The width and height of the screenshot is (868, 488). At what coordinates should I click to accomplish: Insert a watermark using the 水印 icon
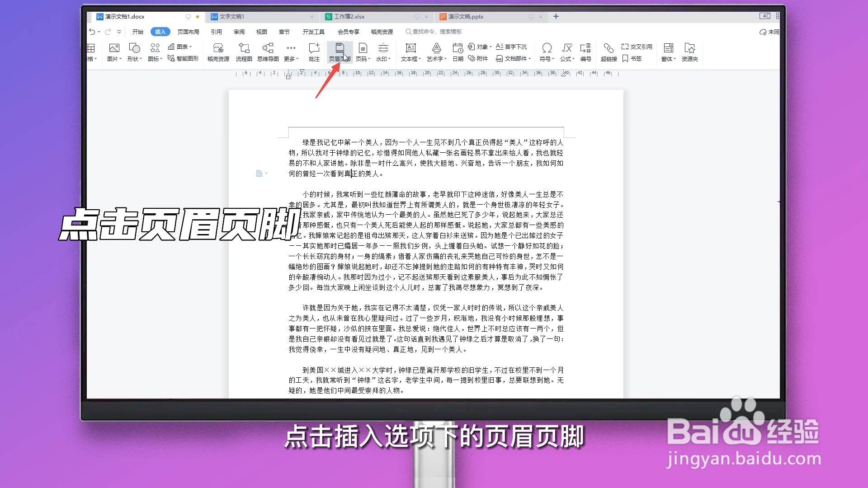coord(383,52)
